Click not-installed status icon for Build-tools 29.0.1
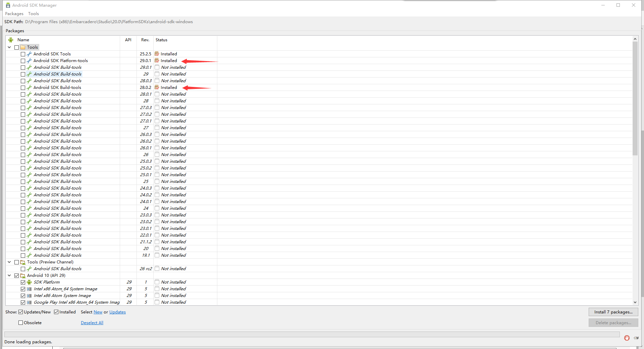Image resolution: width=644 pixels, height=349 pixels. tap(157, 67)
